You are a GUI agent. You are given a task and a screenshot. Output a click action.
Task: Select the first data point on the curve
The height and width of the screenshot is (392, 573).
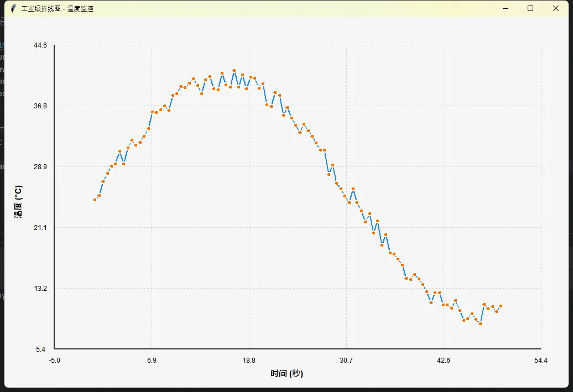(95, 200)
